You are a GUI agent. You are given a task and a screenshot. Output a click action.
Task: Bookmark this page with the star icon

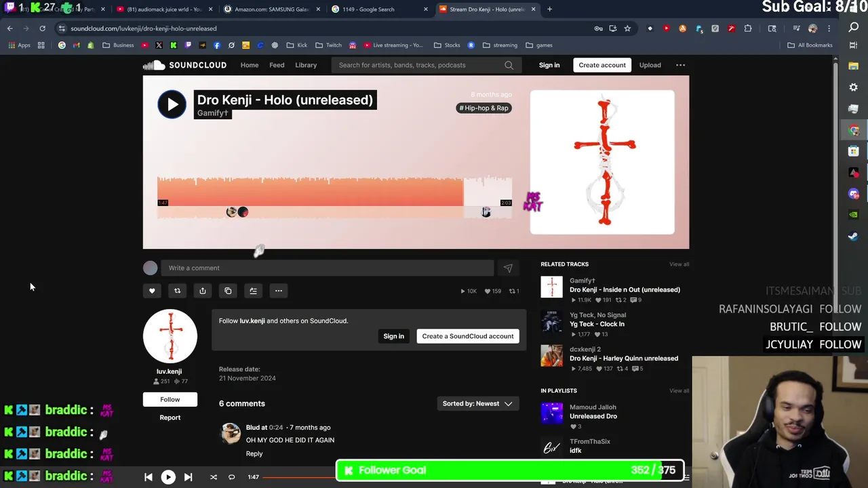pos(627,28)
